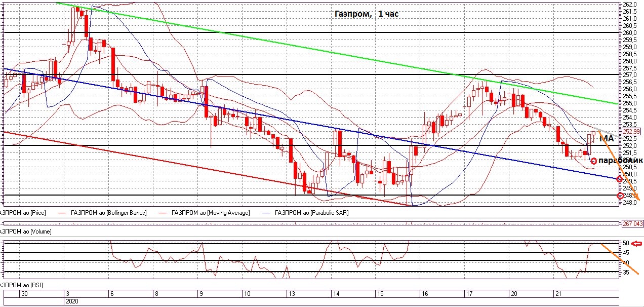The image size is (644, 307).
Task: Click the 260,0 price axis label
Action: (x=629, y=33)
